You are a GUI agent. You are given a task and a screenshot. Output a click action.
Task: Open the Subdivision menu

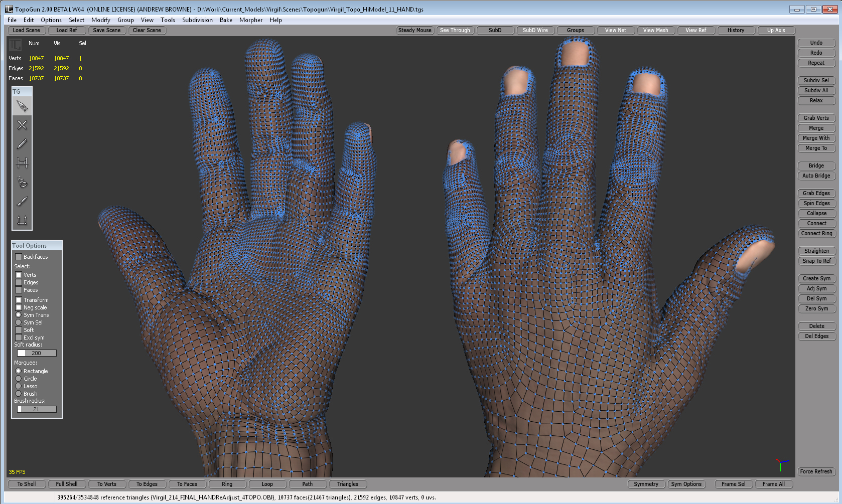(197, 20)
